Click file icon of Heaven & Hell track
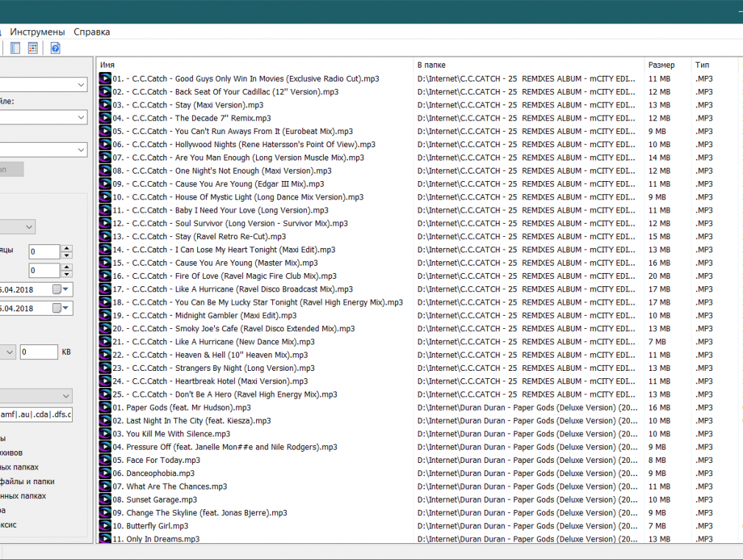The height and width of the screenshot is (560, 743). tap(104, 355)
